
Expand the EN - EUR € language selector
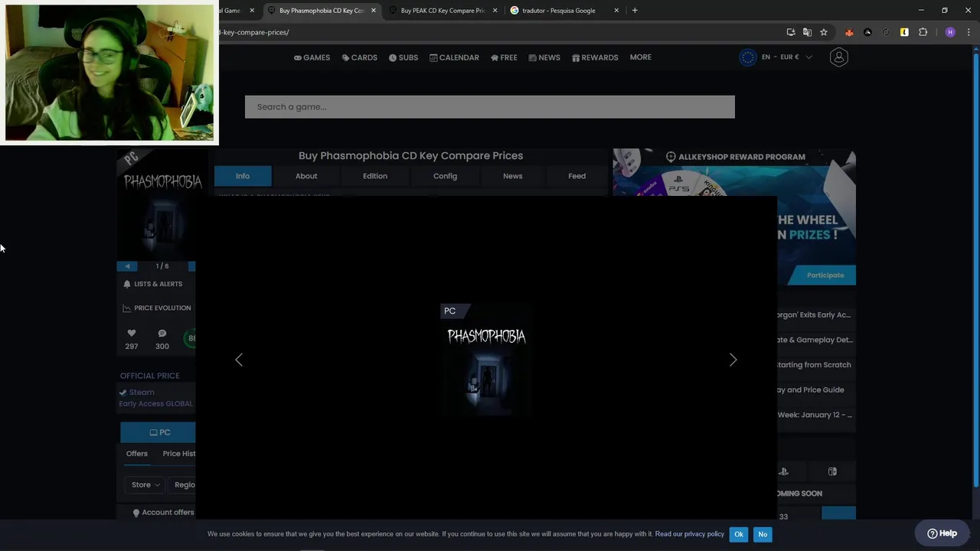(x=786, y=57)
